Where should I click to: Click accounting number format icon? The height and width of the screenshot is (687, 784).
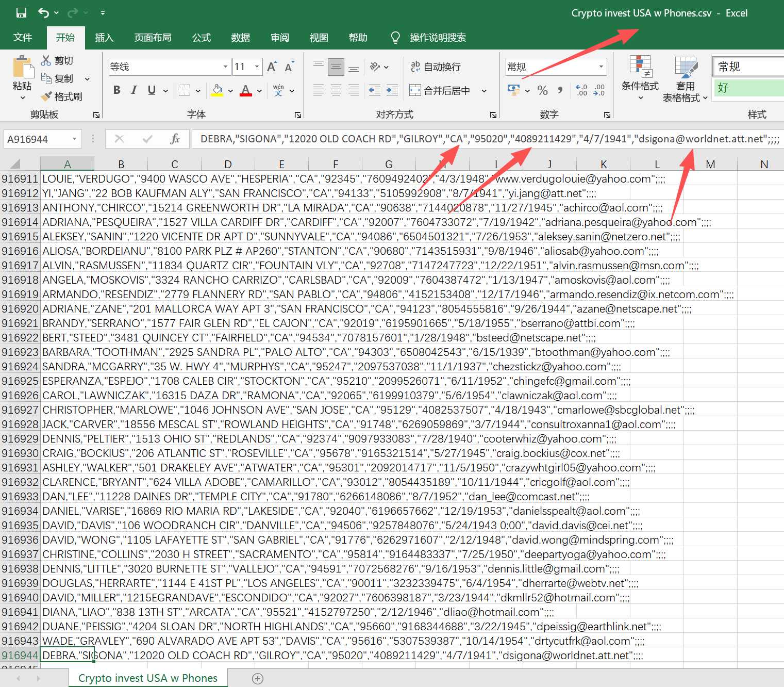pos(513,90)
